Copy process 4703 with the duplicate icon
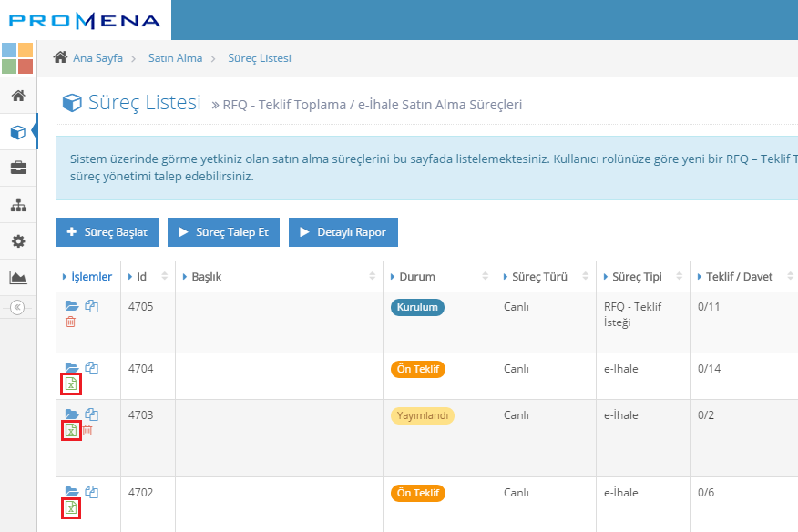 [92, 414]
